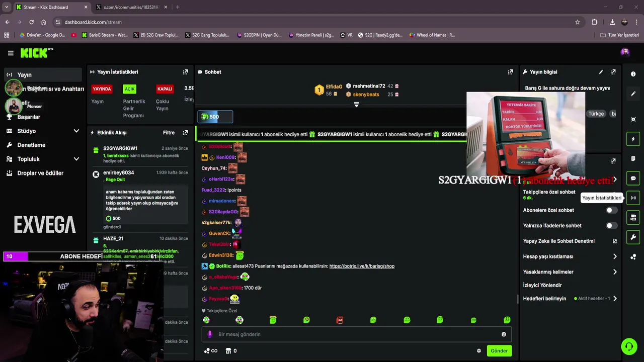
Task: Open the user avatar menu at top right
Action: (625, 52)
